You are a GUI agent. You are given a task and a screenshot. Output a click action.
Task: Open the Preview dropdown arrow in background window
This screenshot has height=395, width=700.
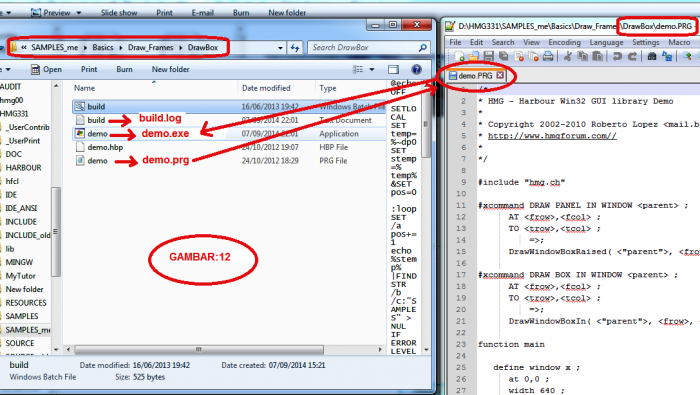pyautogui.click(x=79, y=12)
